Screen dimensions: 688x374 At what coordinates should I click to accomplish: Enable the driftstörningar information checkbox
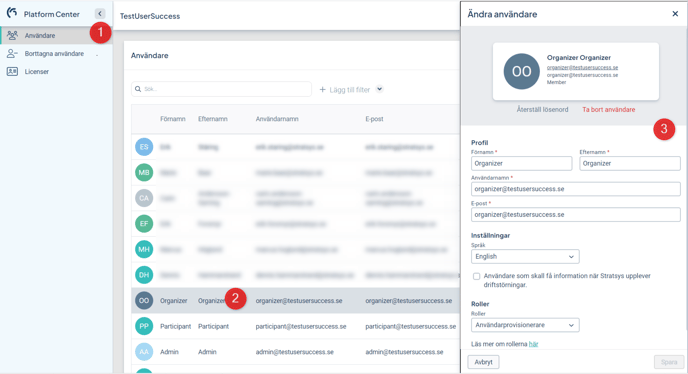[477, 276]
